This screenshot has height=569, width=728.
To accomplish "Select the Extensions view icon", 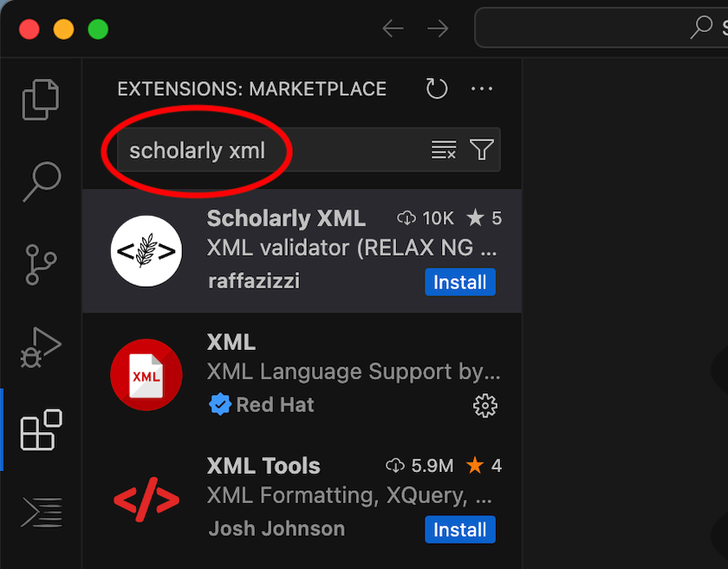I will 40,430.
